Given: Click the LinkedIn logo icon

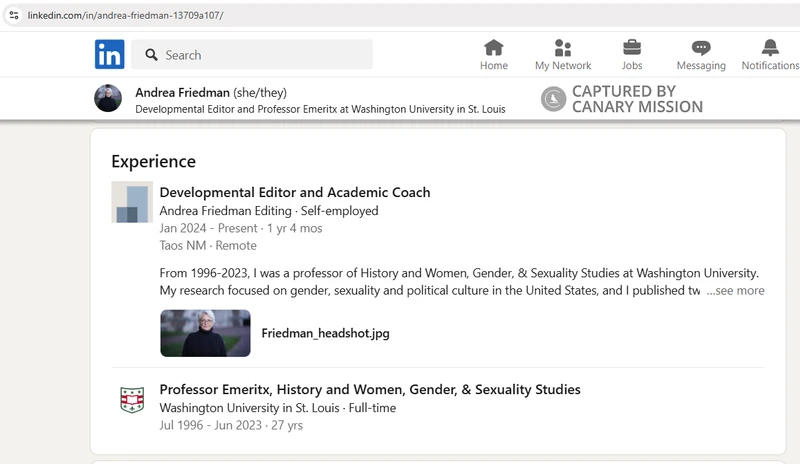Looking at the screenshot, I should click(x=109, y=54).
